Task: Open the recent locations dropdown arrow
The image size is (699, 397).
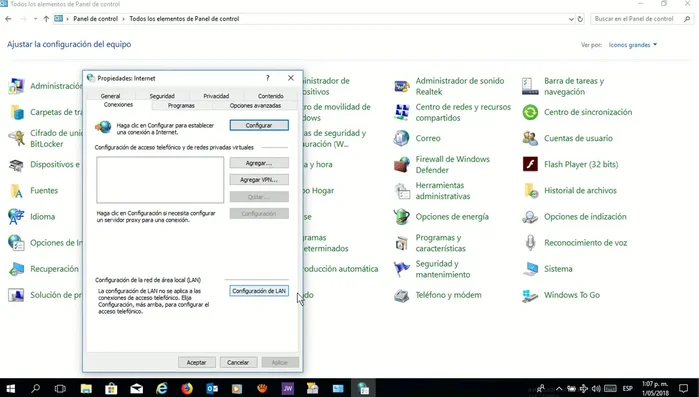Action: [35, 19]
